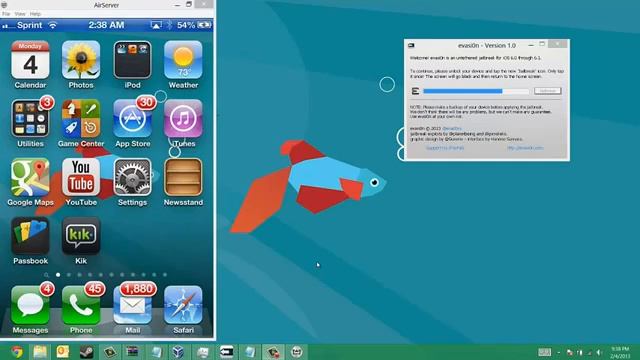Open the evasi0n.com website link
Image resolution: width=640 pixels, height=360 pixels.
pos(525,148)
